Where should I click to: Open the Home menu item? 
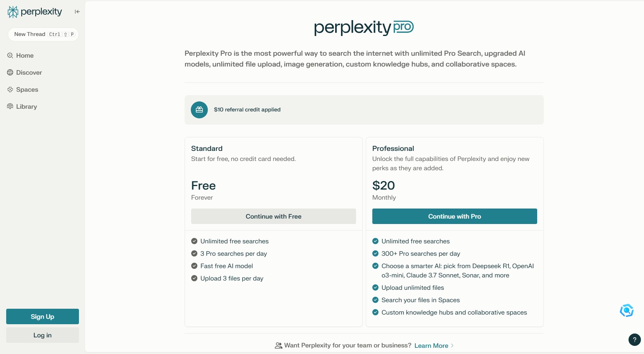pyautogui.click(x=25, y=55)
